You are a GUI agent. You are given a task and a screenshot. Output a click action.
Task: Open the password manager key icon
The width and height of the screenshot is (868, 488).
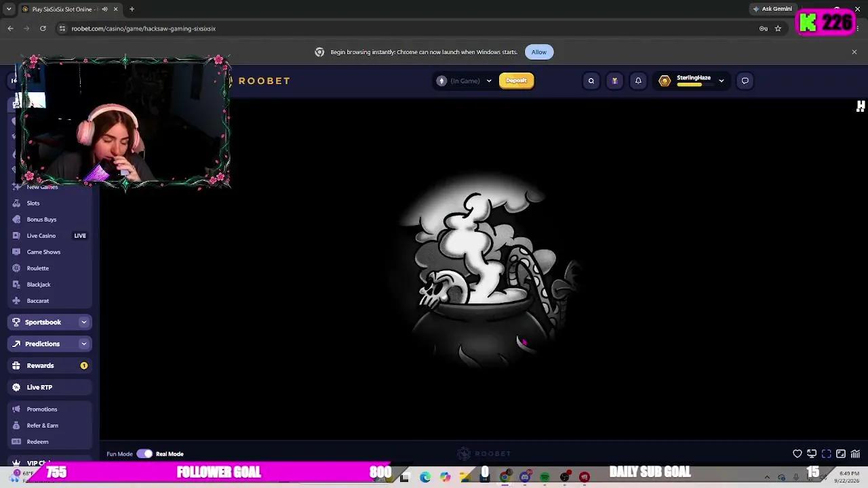click(764, 28)
